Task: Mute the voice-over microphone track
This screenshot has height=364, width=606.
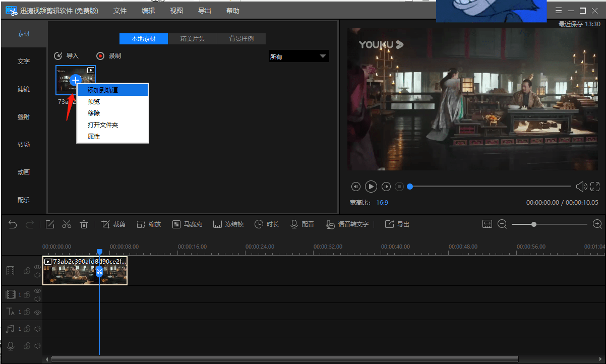Action: [37, 346]
